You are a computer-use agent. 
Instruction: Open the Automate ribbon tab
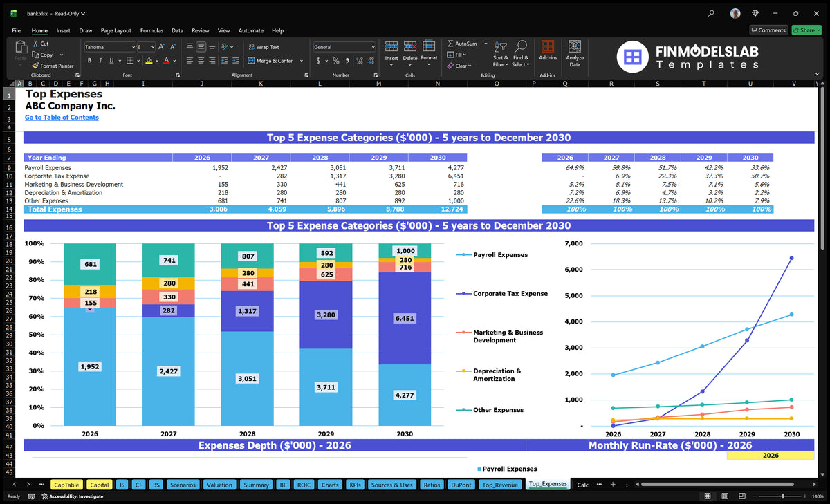pos(250,30)
